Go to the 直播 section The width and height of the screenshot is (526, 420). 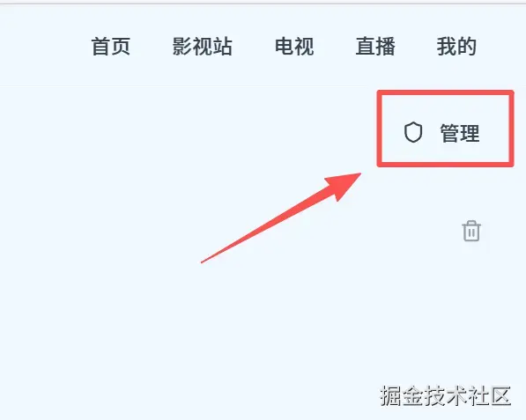(375, 47)
